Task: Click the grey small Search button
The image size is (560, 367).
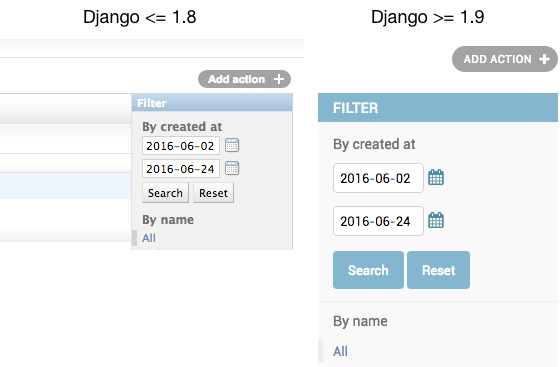Action: [x=165, y=193]
